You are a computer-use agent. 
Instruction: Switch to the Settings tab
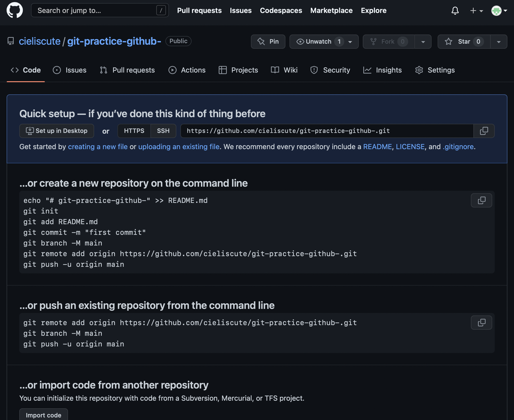point(435,70)
